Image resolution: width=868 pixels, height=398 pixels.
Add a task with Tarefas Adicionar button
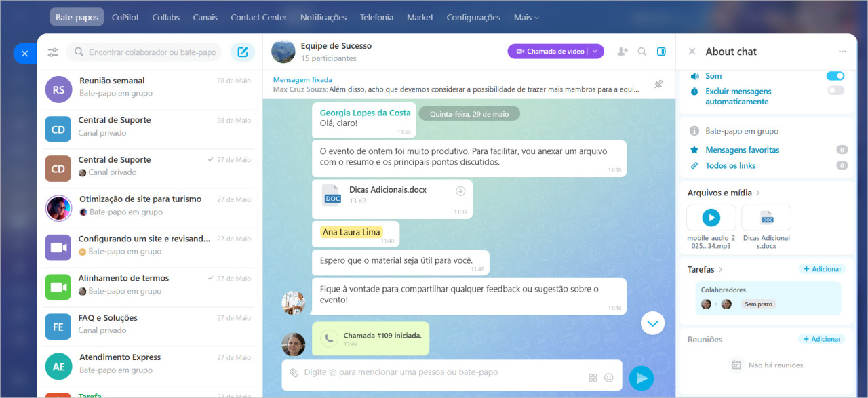pos(822,269)
